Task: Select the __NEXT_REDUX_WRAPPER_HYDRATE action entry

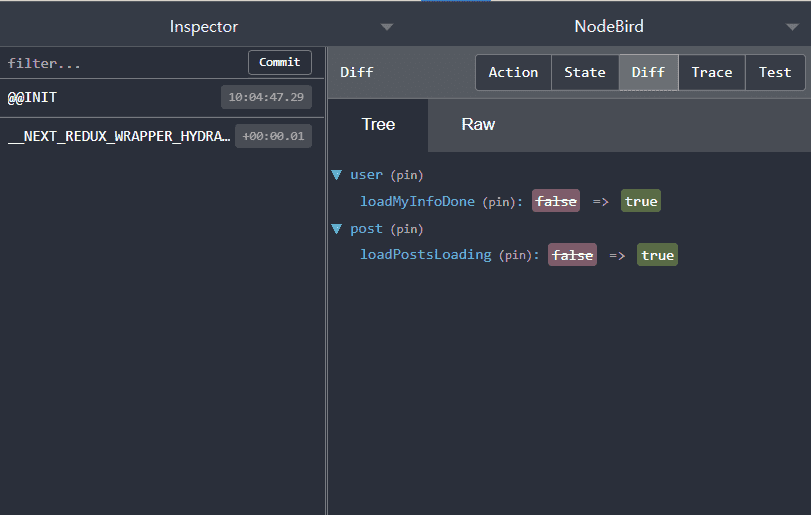Action: [119, 136]
